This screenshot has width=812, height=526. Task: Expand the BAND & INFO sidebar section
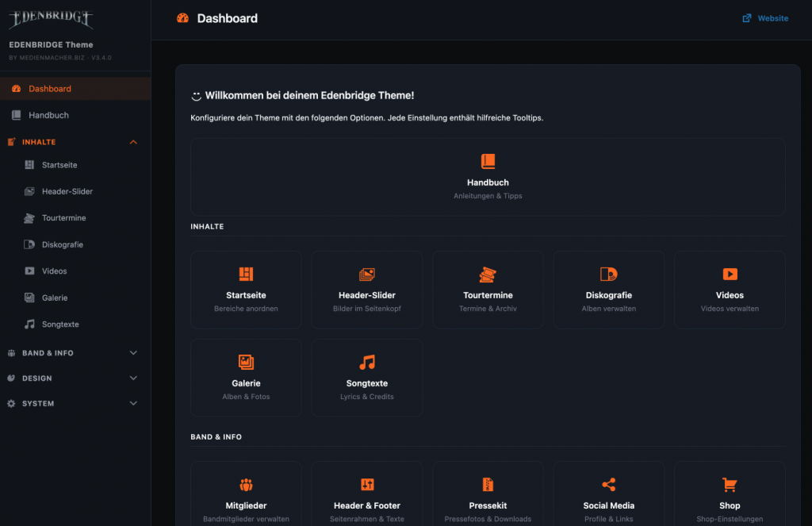133,353
